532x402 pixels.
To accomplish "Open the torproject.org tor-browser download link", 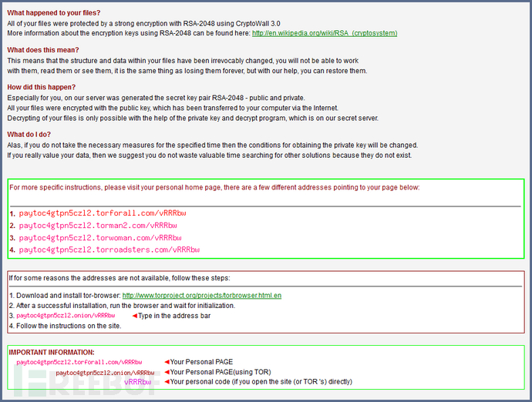I will [x=202, y=296].
